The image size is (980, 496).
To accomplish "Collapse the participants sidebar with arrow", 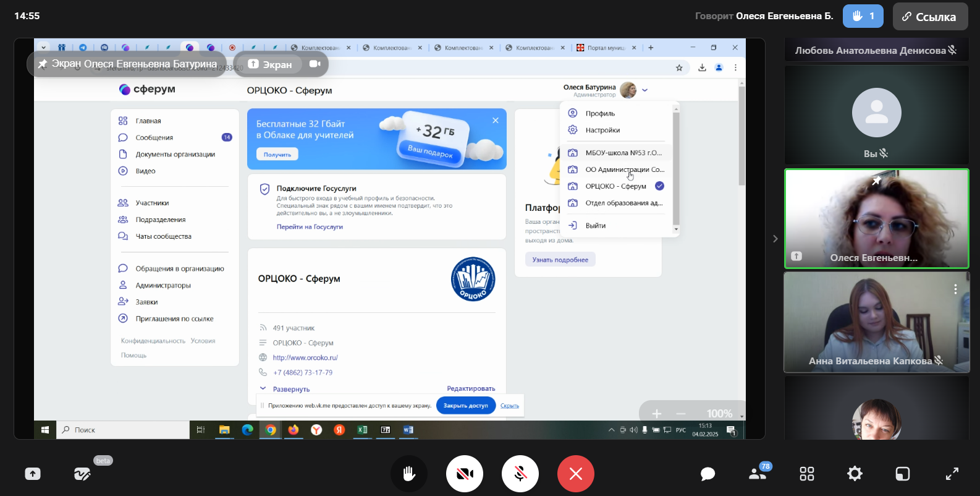I will (775, 239).
